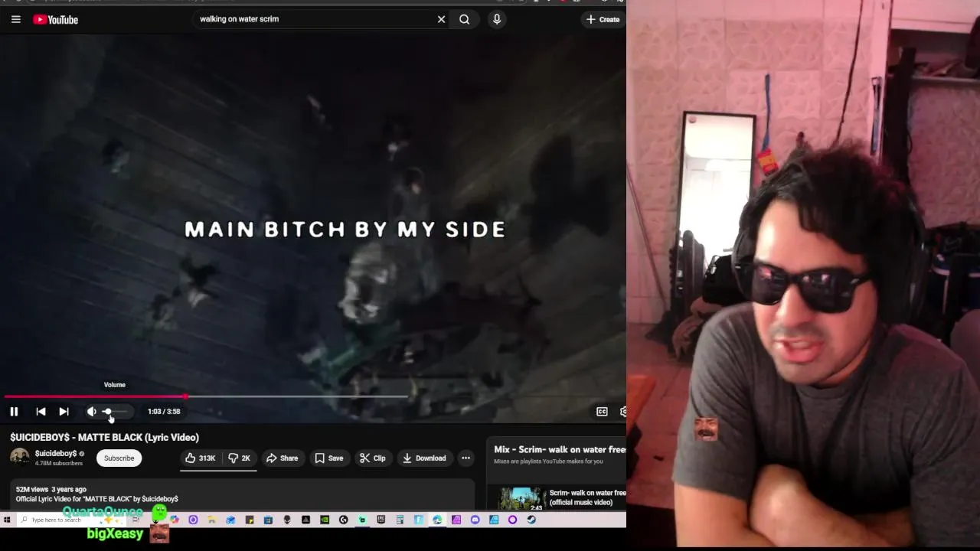Open the 'Mix - Scrim- walk on water' playlist header
Viewport: 980px width, 551px height.
pyautogui.click(x=560, y=450)
